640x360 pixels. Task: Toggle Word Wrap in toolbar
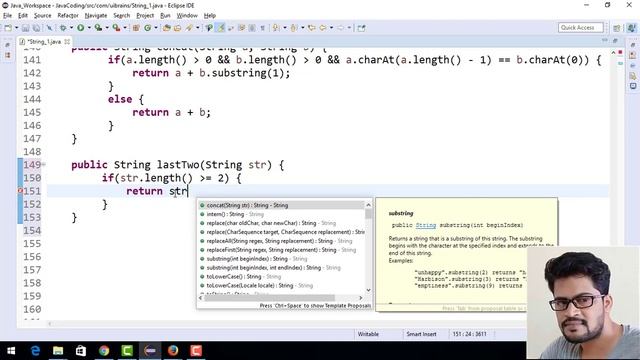coord(231,28)
